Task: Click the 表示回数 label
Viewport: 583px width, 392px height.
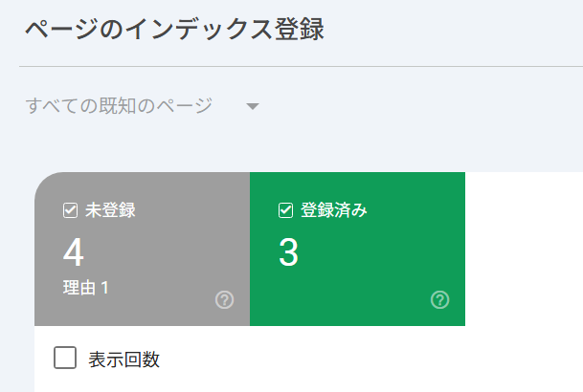Action: (124, 359)
